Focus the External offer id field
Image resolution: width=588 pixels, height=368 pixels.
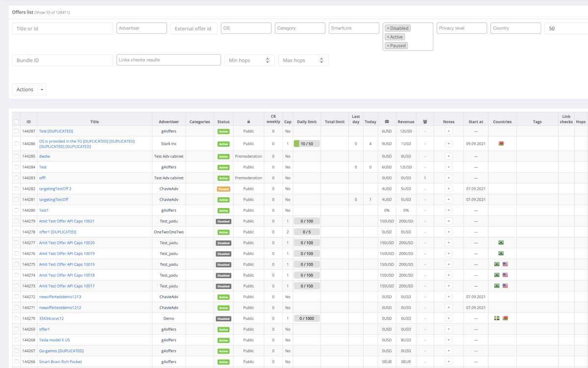(194, 28)
